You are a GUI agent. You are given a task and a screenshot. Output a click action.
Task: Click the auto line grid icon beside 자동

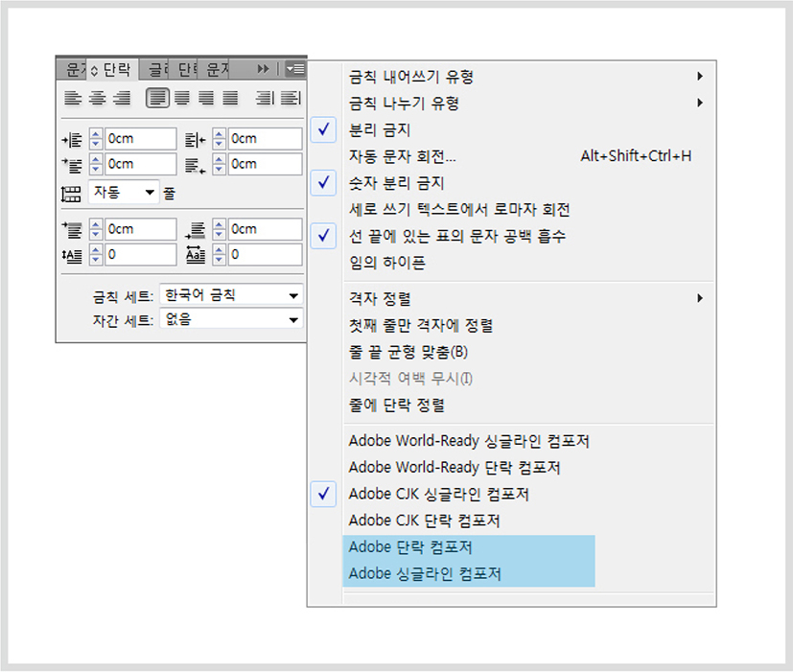tap(71, 194)
